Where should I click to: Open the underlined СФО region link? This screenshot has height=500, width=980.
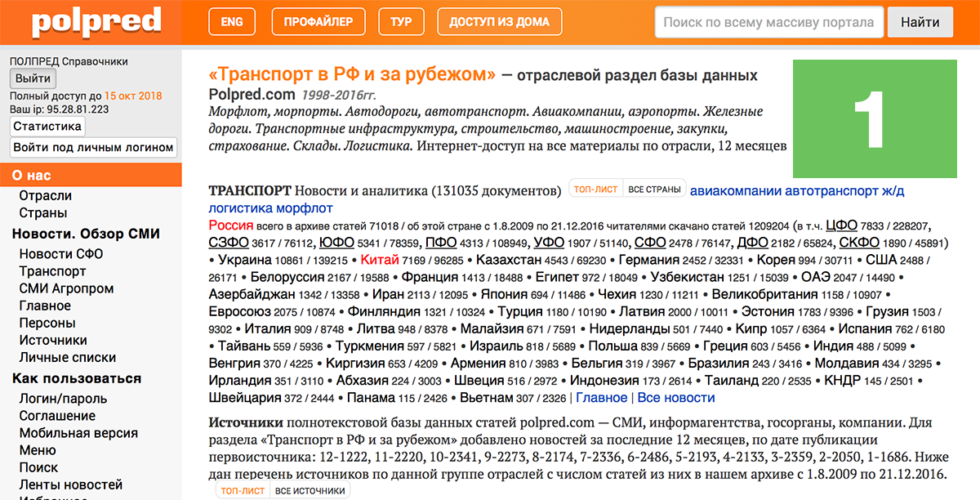(649, 243)
